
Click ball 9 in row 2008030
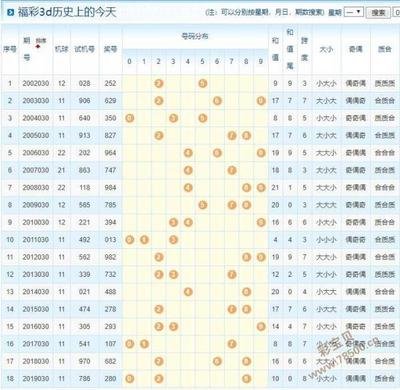click(x=261, y=188)
